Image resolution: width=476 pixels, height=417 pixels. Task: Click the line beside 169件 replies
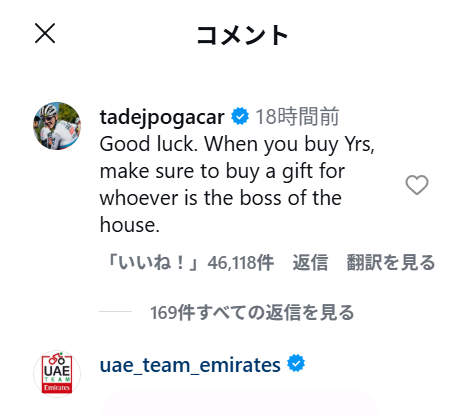(116, 312)
